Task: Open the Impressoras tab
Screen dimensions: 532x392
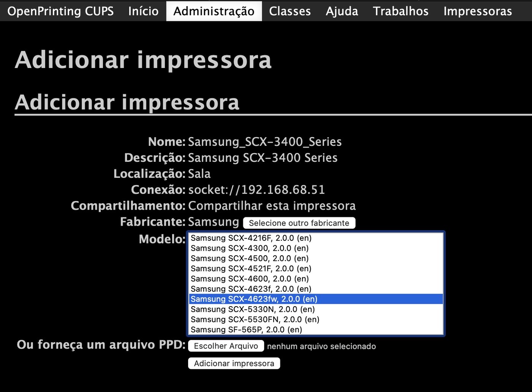Action: [477, 11]
